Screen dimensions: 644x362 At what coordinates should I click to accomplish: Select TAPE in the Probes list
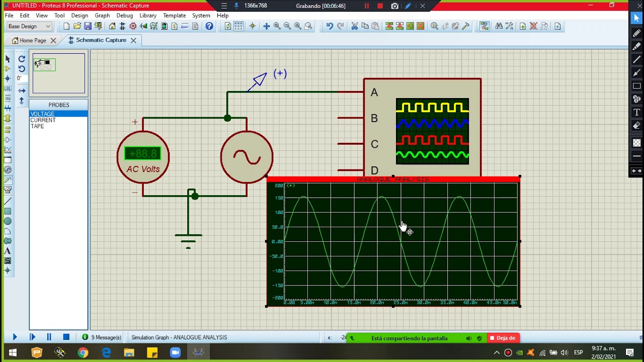point(58,126)
